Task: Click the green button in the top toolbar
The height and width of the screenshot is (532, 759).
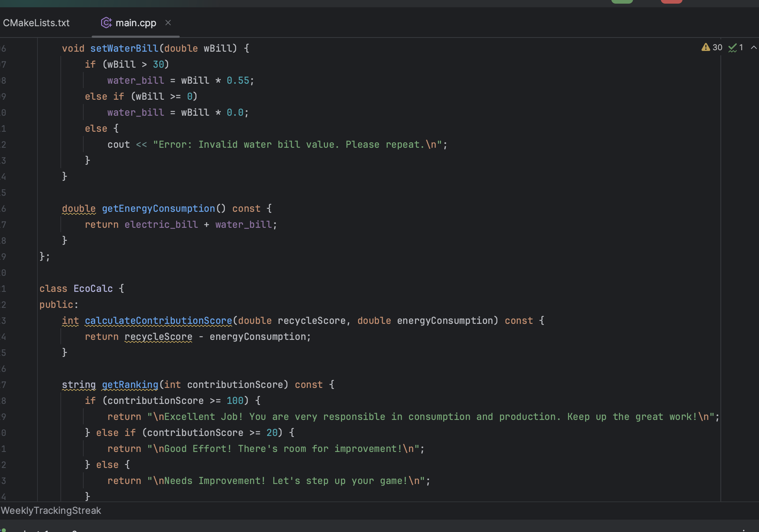Action: click(622, 1)
